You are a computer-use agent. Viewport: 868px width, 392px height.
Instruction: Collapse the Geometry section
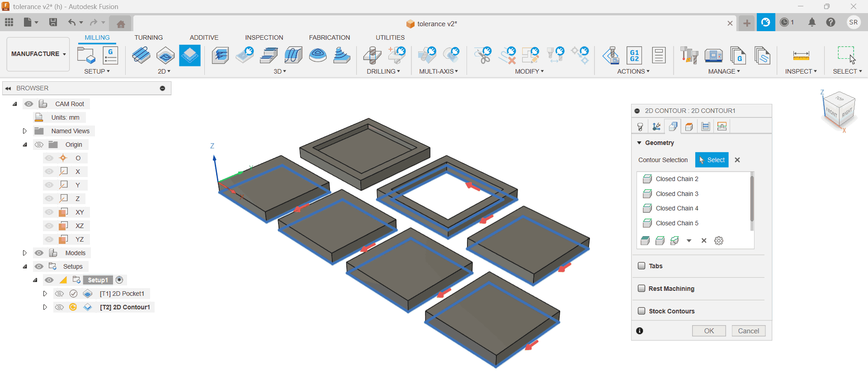(x=639, y=143)
